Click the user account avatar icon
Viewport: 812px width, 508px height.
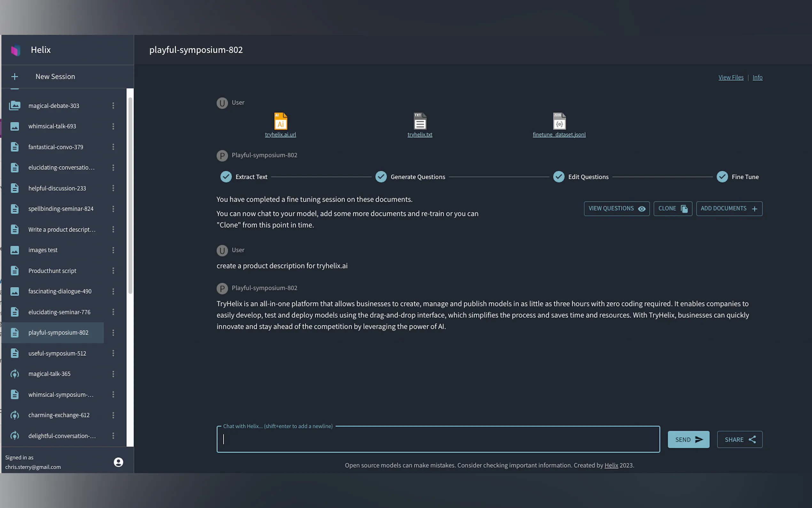[118, 462]
